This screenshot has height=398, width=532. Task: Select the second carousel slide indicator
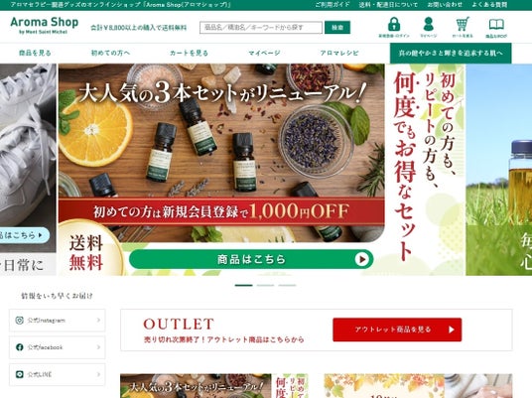(265, 286)
